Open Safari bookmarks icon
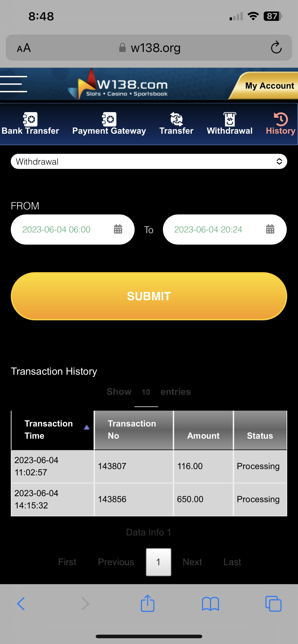The height and width of the screenshot is (644, 298). tap(210, 604)
